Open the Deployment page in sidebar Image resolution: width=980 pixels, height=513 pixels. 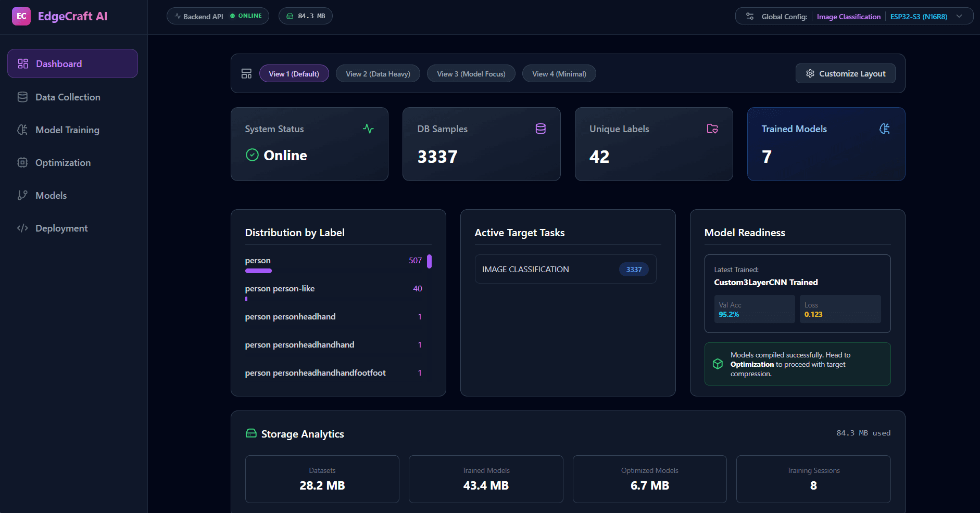coord(72,228)
